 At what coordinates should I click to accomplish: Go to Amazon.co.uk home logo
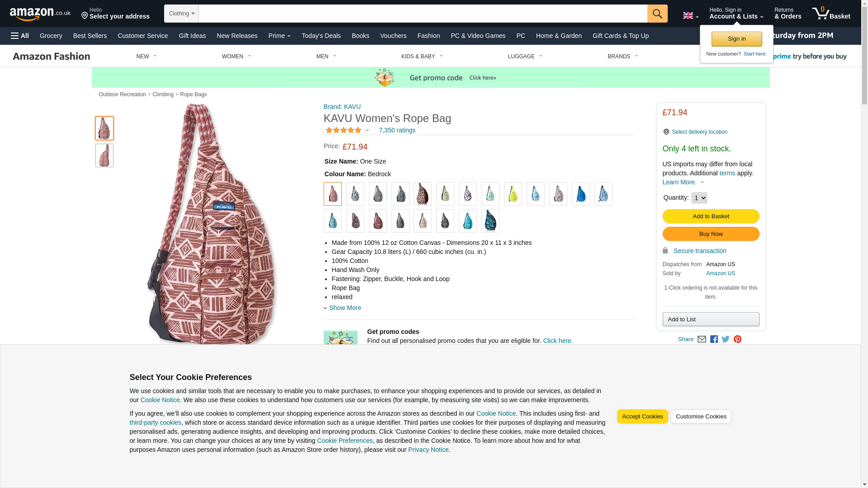[40, 14]
